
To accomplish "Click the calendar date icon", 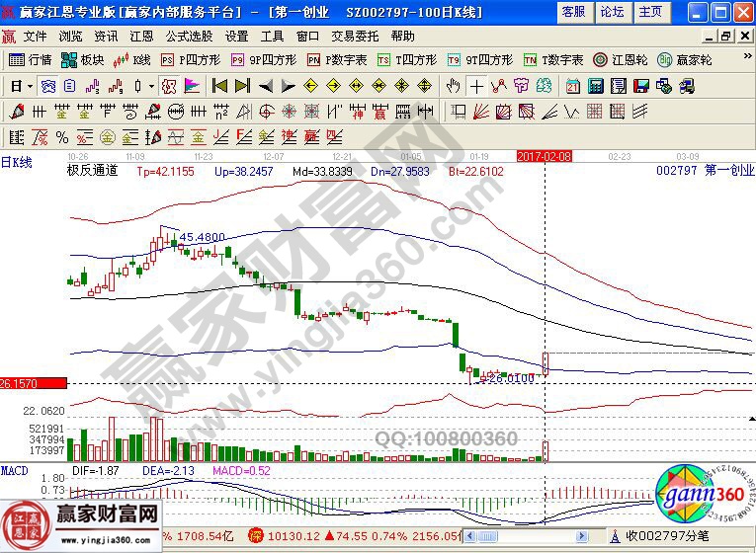I will click(x=573, y=86).
